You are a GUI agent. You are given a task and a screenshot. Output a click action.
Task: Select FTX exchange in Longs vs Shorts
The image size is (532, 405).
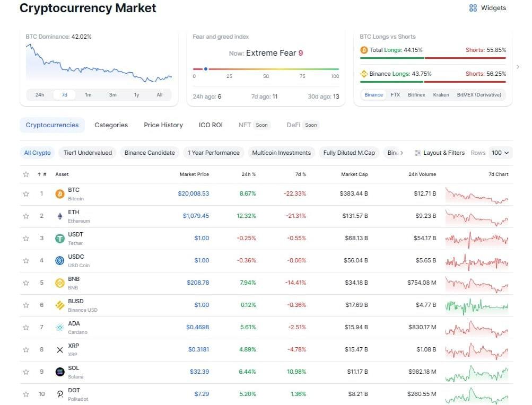[x=395, y=95]
